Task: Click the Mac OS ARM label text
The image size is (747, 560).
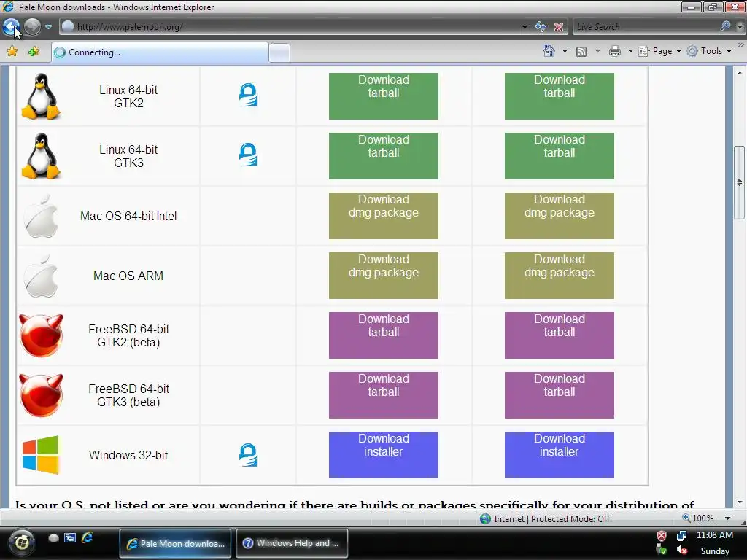Action: (x=128, y=276)
